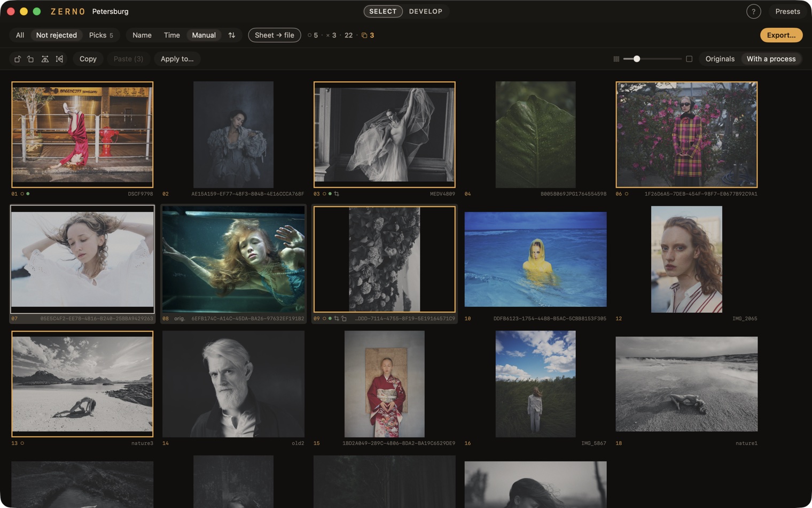Click the green dot under photo 09

pyautogui.click(x=330, y=318)
